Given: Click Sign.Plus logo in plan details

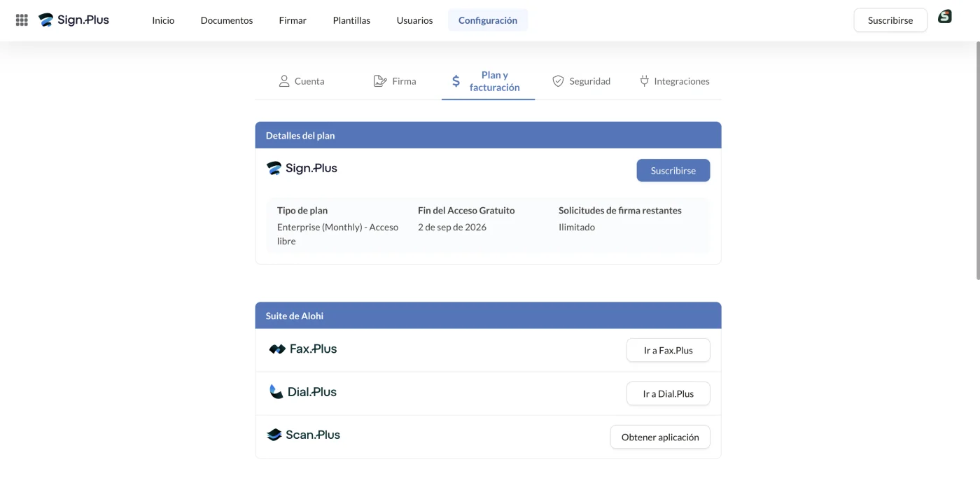Looking at the screenshot, I should (302, 168).
